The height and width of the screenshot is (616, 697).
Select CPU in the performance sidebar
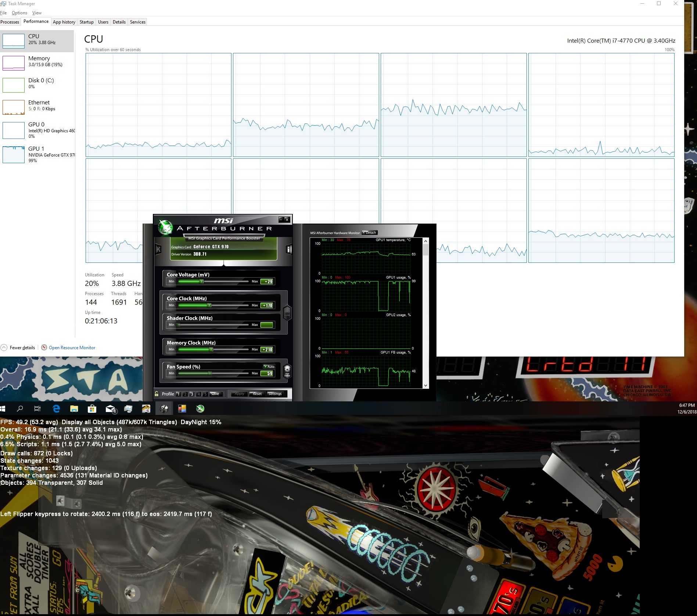(x=37, y=41)
